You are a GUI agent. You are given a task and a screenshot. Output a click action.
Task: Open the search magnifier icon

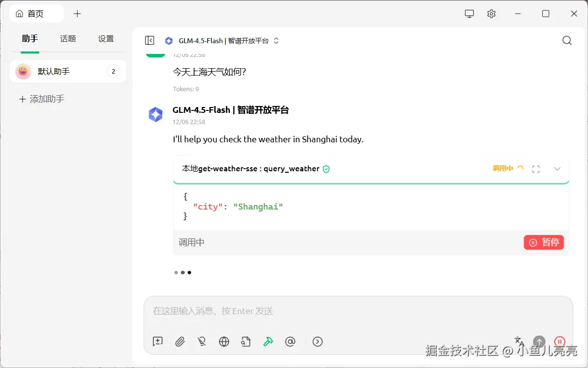[567, 41]
